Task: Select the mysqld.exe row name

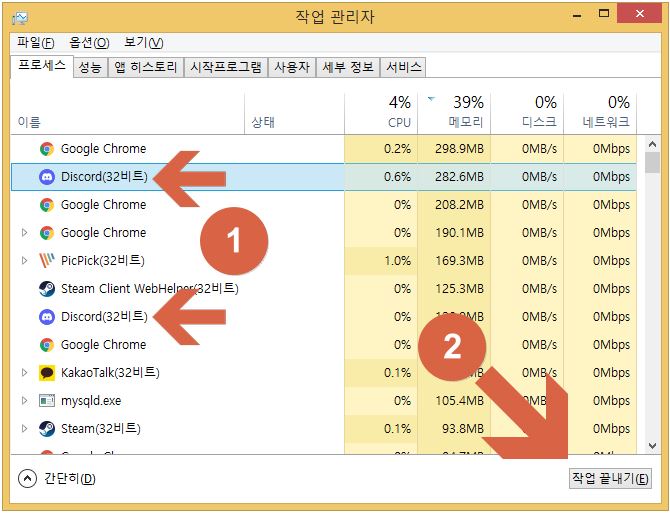Action: pyautogui.click(x=91, y=401)
